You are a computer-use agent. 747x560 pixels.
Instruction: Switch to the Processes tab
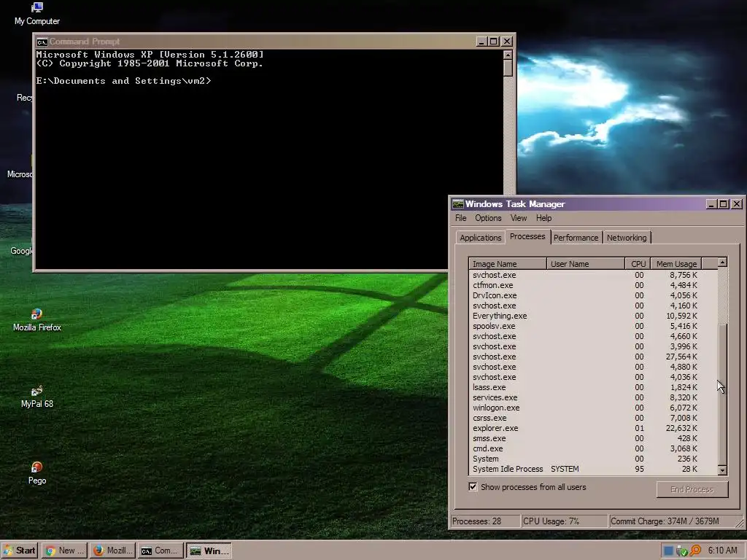pos(527,237)
